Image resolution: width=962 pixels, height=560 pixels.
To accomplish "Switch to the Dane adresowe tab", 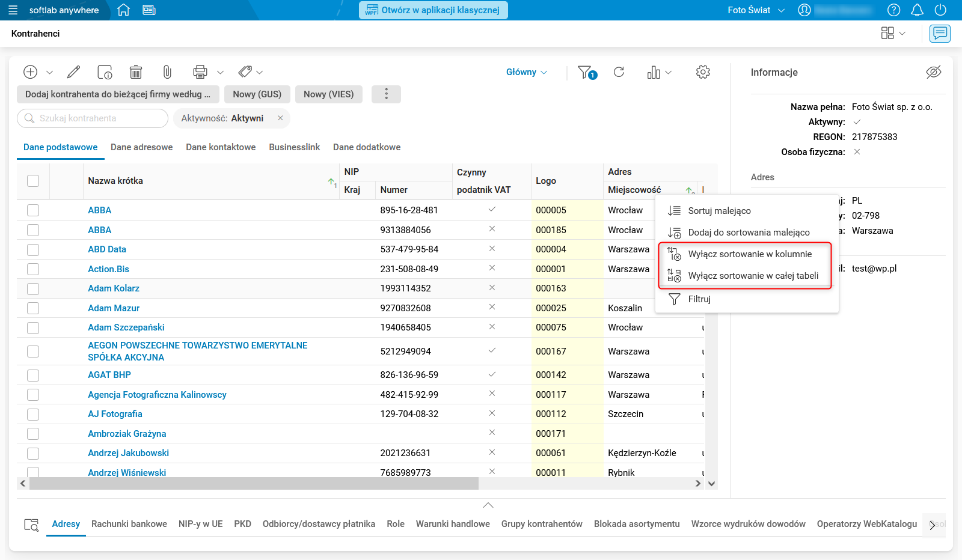I will (142, 147).
